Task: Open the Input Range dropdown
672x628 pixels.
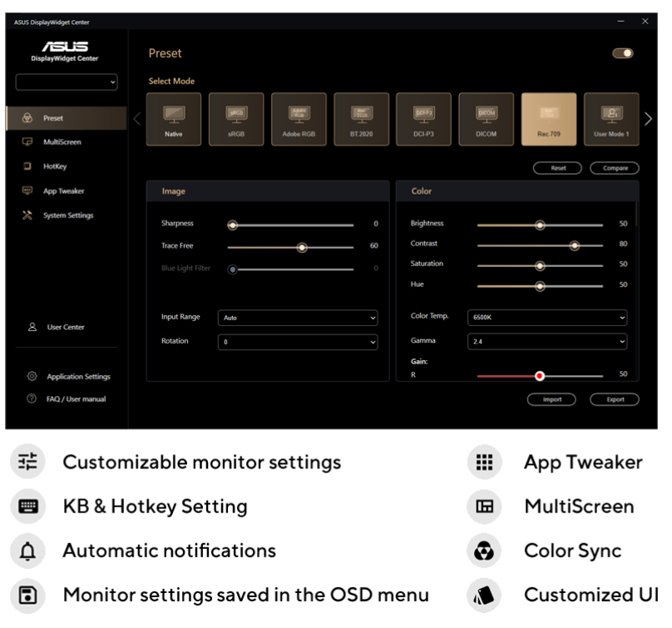Action: 298,318
